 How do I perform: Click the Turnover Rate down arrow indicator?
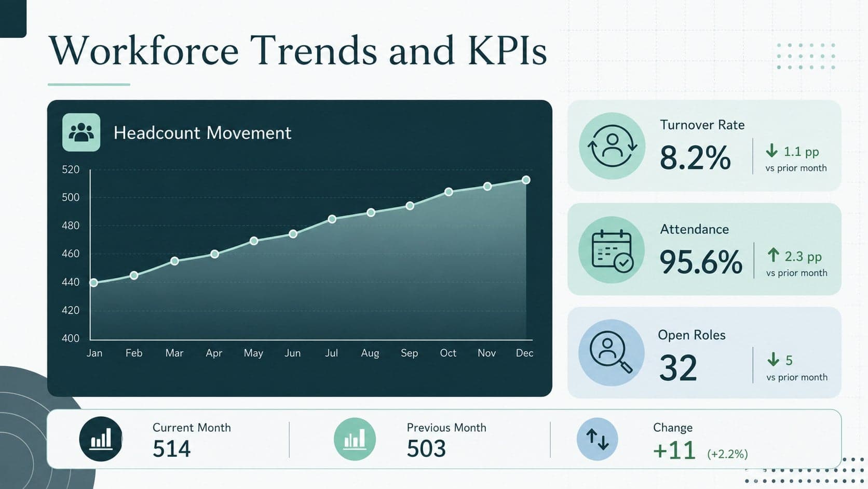(x=771, y=151)
